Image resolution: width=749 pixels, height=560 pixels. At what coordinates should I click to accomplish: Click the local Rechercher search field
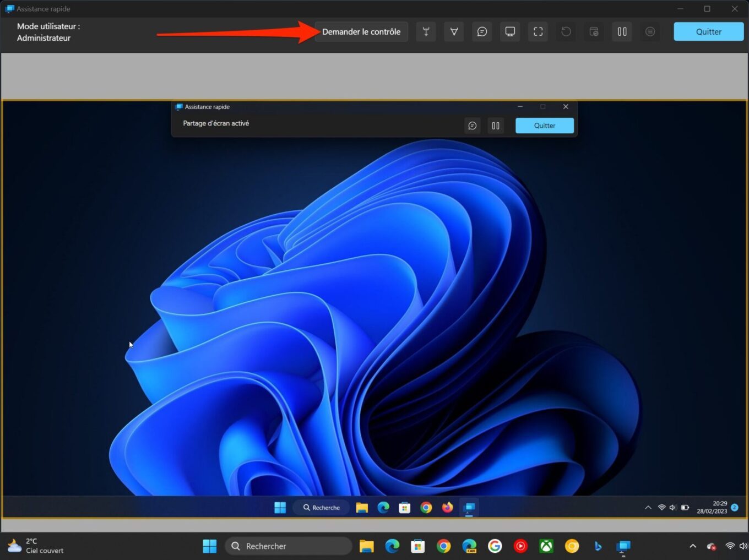[x=289, y=546]
